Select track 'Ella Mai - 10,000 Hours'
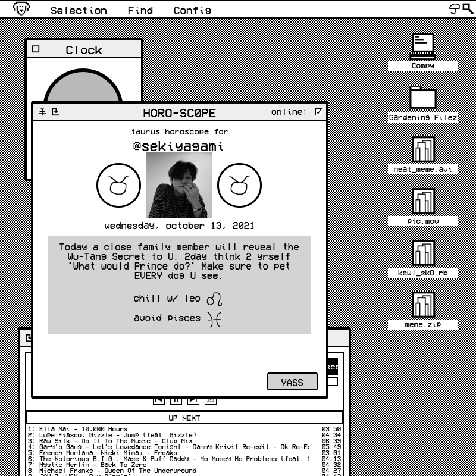The height and width of the screenshot is (476, 476). tap(184, 429)
